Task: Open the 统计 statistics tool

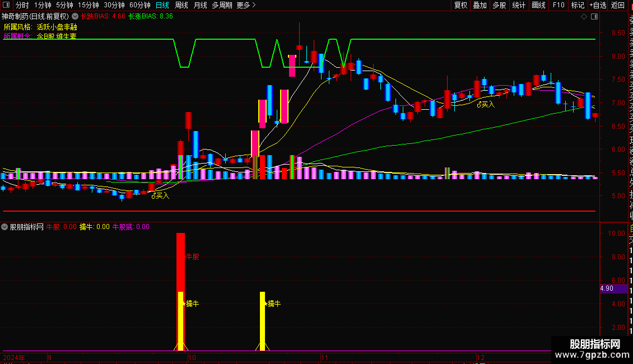Action: (519, 5)
